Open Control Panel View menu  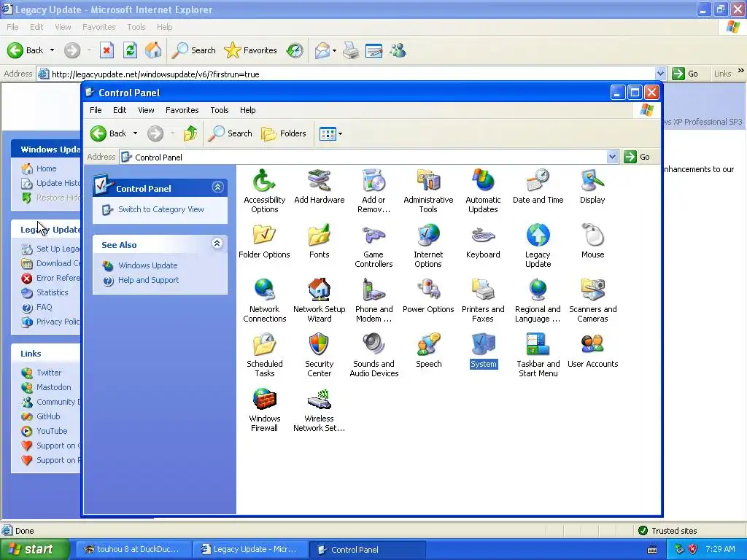pyautogui.click(x=146, y=110)
